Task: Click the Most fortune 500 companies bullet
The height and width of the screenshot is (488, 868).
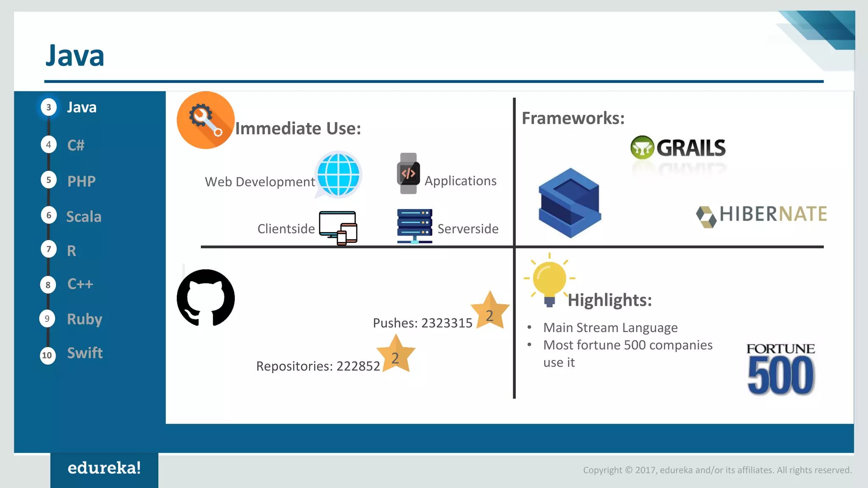Action: coord(628,354)
